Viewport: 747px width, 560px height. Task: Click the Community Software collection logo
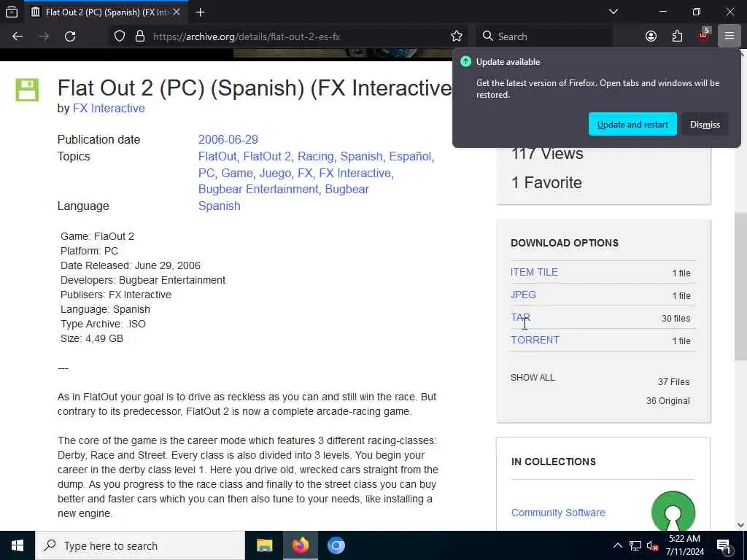pyautogui.click(x=673, y=511)
